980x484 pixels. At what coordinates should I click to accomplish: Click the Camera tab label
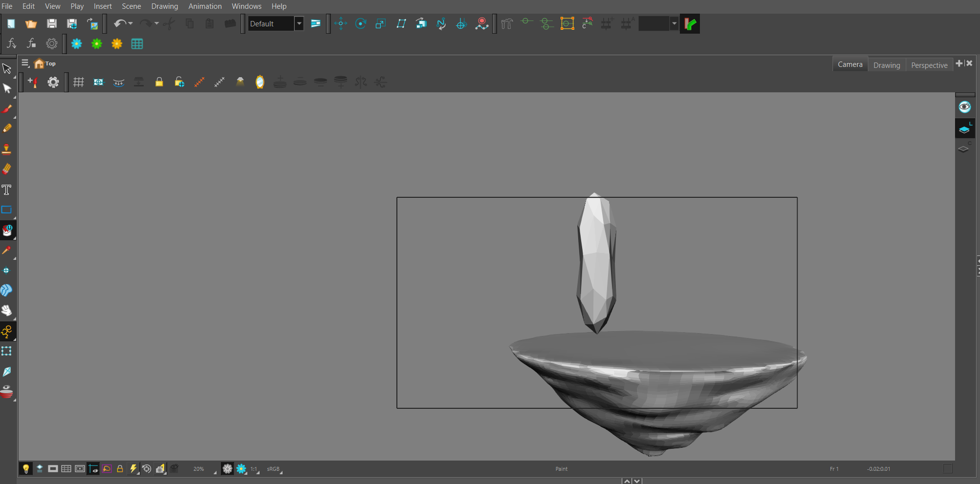[x=850, y=64]
